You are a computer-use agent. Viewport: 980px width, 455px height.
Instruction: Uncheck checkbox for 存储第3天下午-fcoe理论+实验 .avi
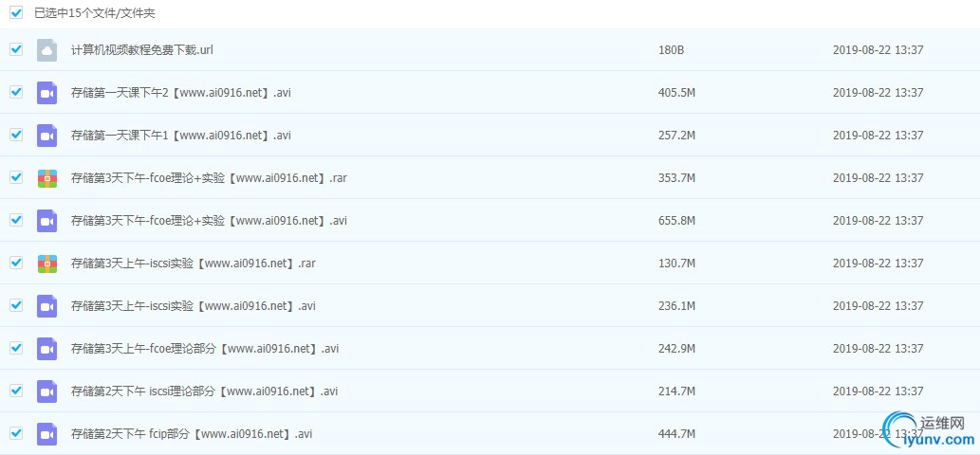16,220
